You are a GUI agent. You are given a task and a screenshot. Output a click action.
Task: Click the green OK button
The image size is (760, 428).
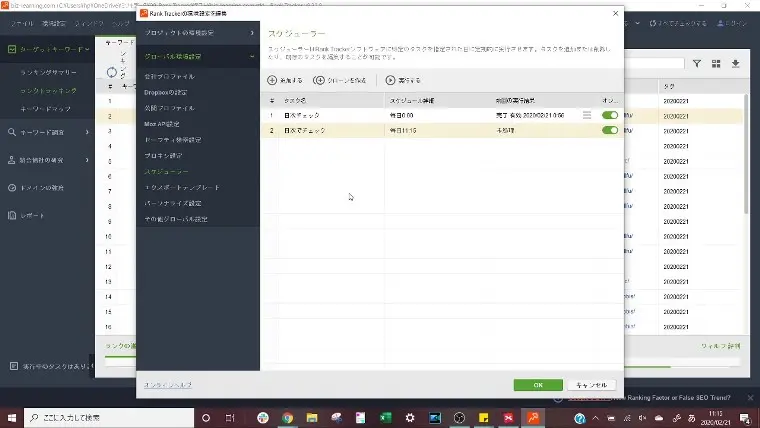538,385
